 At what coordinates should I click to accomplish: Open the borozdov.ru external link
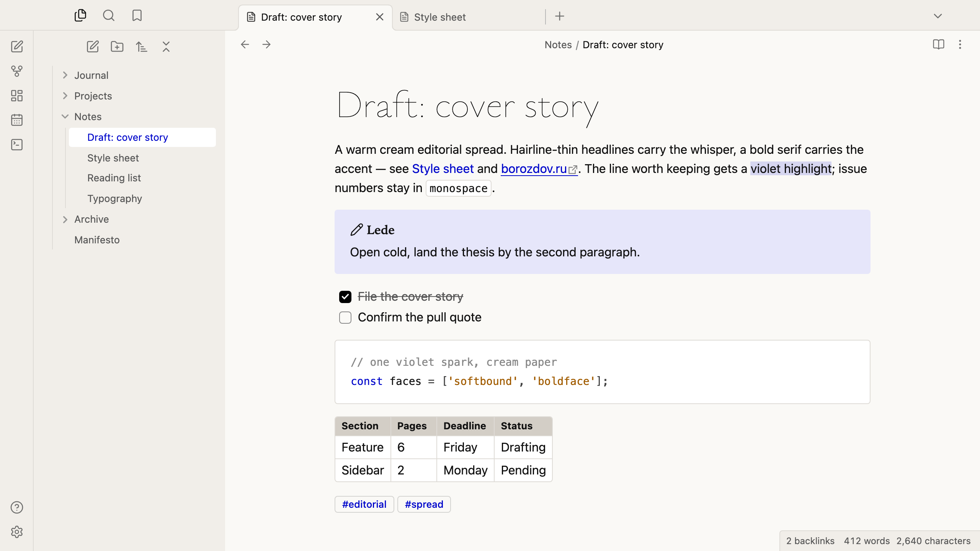[539, 169]
